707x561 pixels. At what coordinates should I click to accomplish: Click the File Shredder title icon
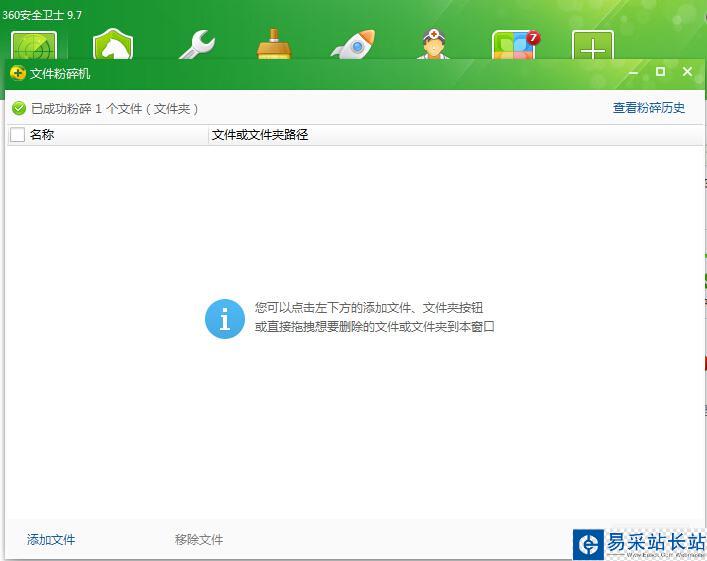[18, 73]
